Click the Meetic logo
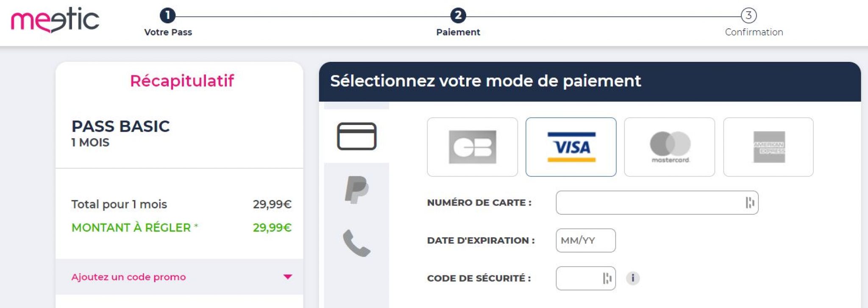 coord(55,20)
